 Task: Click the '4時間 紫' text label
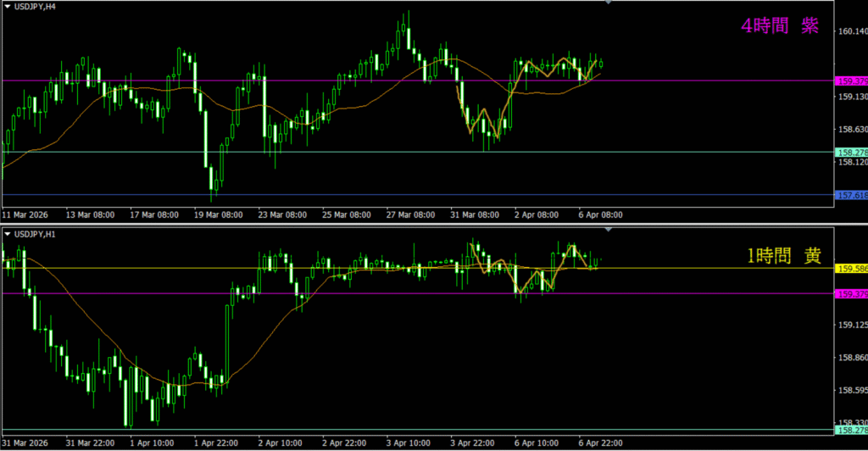(x=779, y=26)
